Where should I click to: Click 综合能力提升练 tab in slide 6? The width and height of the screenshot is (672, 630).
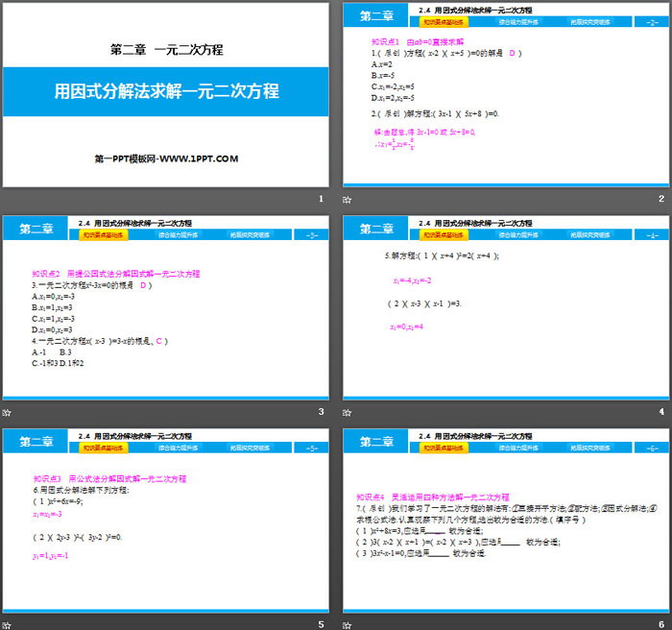[x=518, y=448]
